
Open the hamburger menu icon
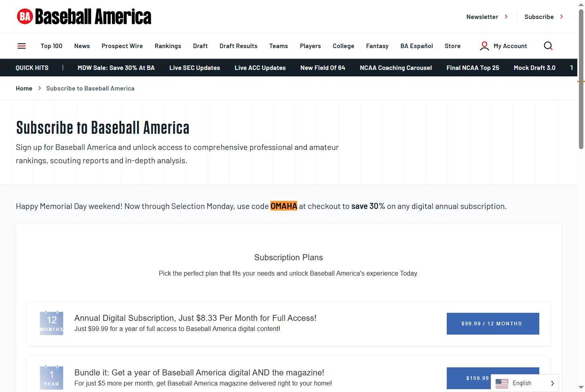tap(22, 46)
